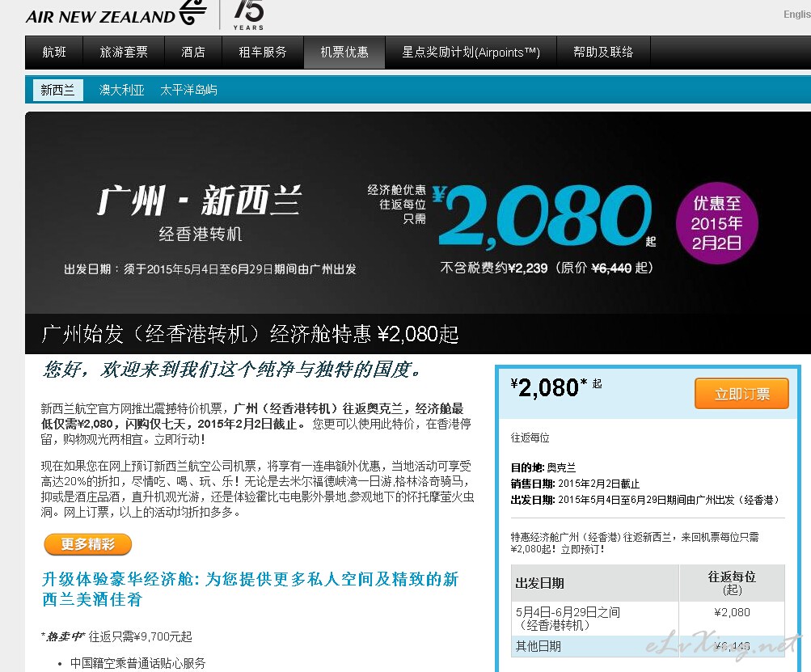
Task: Click the 立即订票 booking button
Action: pyautogui.click(x=741, y=394)
